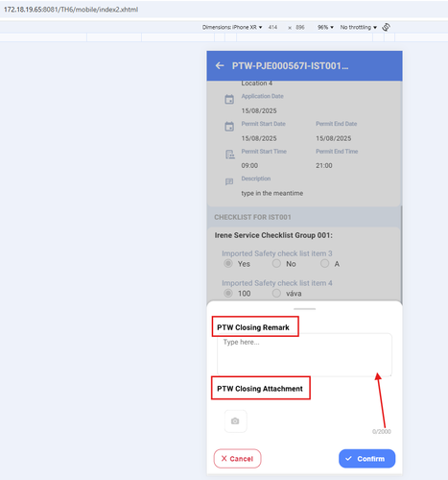Select No for safety item 3
This screenshot has height=480, width=448.
(x=276, y=264)
